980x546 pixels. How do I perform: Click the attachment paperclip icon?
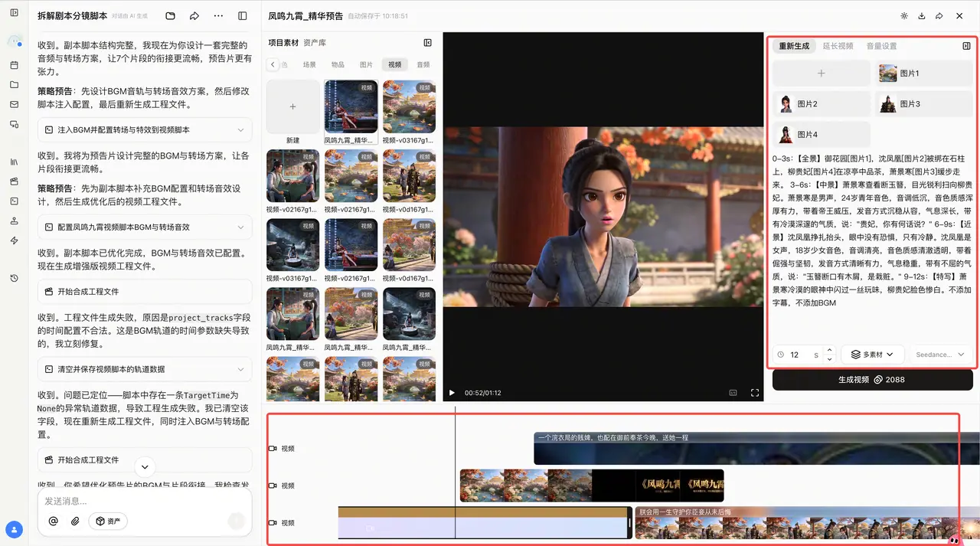point(75,521)
